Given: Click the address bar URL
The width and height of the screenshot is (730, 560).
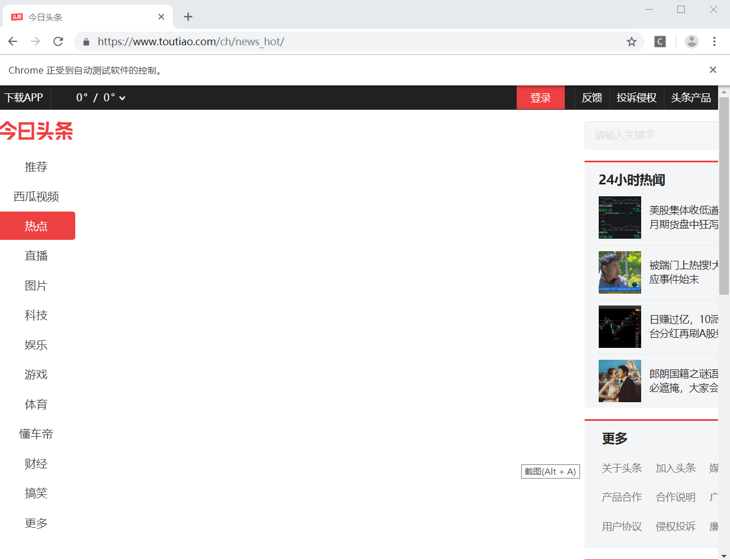Looking at the screenshot, I should pos(191,41).
